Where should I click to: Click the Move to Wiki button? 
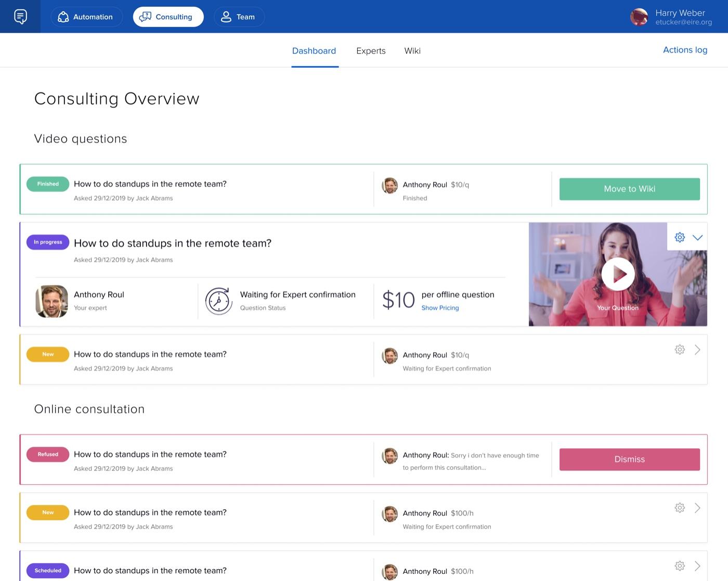point(629,189)
